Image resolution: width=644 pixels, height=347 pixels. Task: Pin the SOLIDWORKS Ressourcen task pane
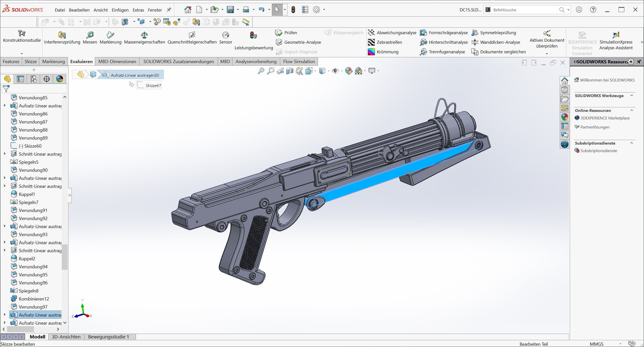click(x=639, y=62)
